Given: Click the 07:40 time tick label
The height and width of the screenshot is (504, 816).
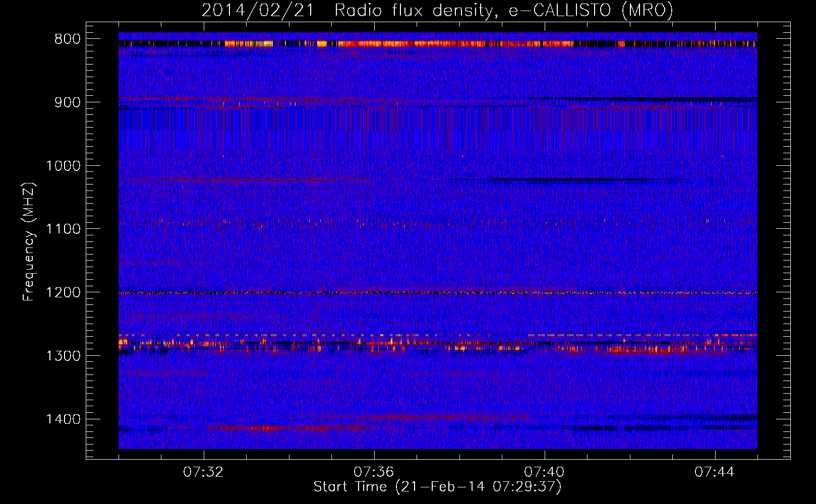Looking at the screenshot, I should 544,472.
